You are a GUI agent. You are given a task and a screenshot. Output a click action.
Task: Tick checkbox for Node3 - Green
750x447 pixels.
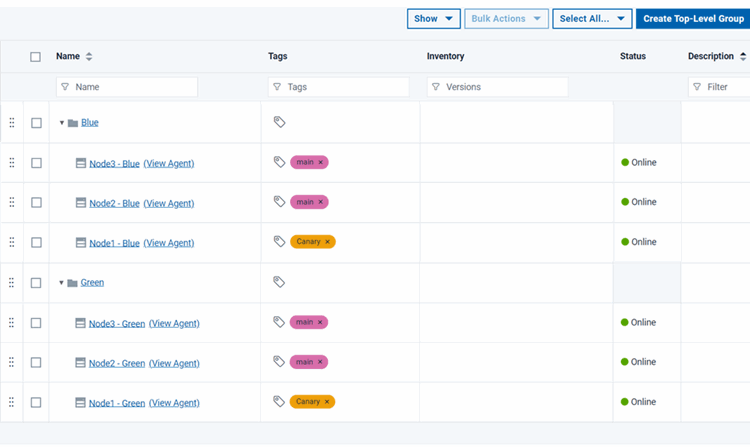click(36, 323)
